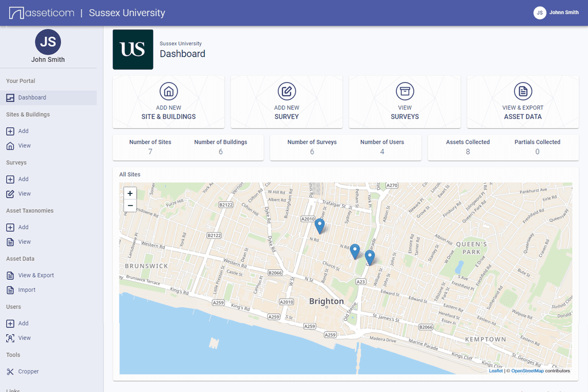
Task: Select the map marker near Trafalgar St
Action: (320, 225)
